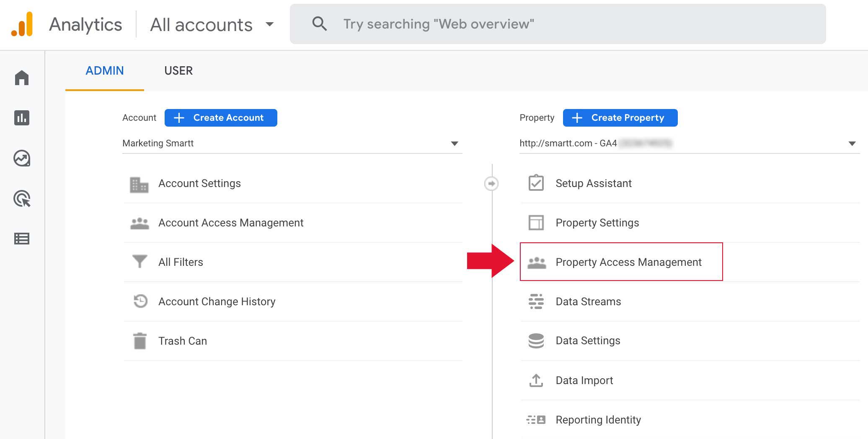Open the Home page from sidebar
This screenshot has height=439, width=868.
(22, 78)
